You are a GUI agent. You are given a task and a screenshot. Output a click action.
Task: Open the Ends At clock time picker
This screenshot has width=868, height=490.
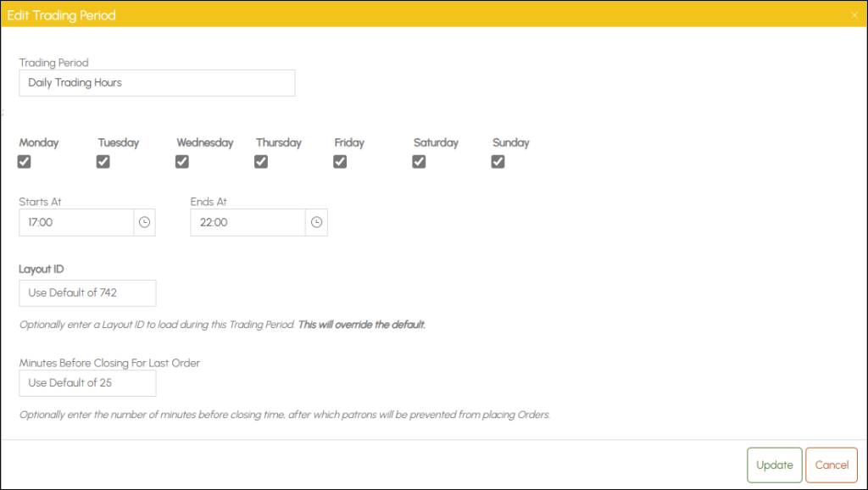[x=316, y=222]
